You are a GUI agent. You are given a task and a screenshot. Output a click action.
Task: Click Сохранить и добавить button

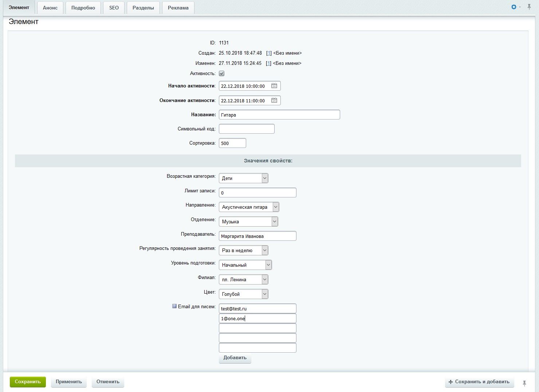point(479,382)
